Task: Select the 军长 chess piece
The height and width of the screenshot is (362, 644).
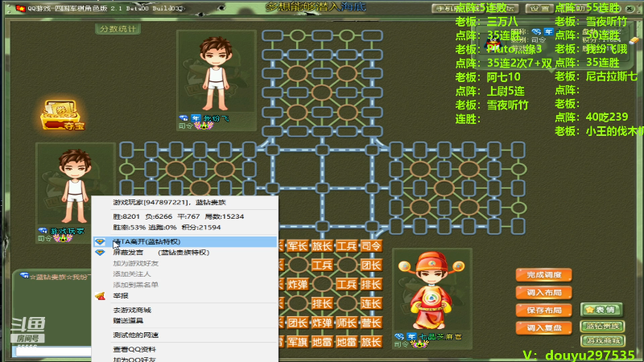Action: click(x=297, y=246)
